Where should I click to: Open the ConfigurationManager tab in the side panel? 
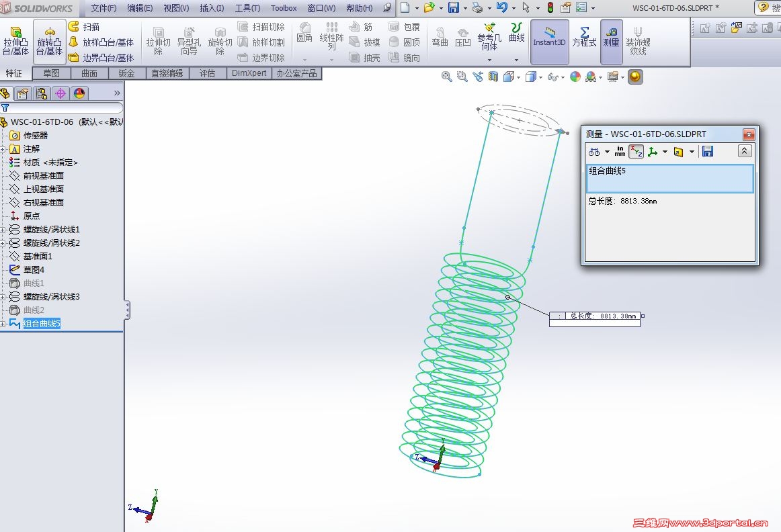pos(42,93)
